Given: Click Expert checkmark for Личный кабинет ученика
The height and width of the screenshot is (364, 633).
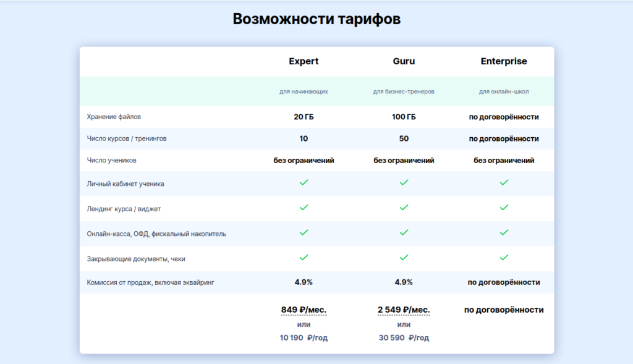Looking at the screenshot, I should tap(304, 182).
